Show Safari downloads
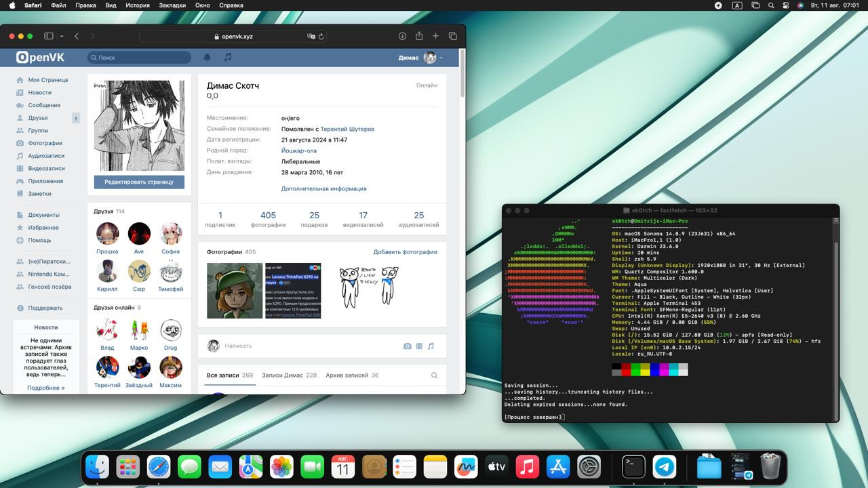Screen dimensions: 868x488 pyautogui.click(x=402, y=36)
